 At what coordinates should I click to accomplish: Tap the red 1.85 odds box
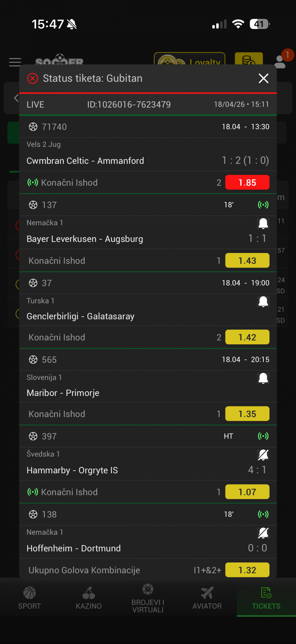coord(247,182)
